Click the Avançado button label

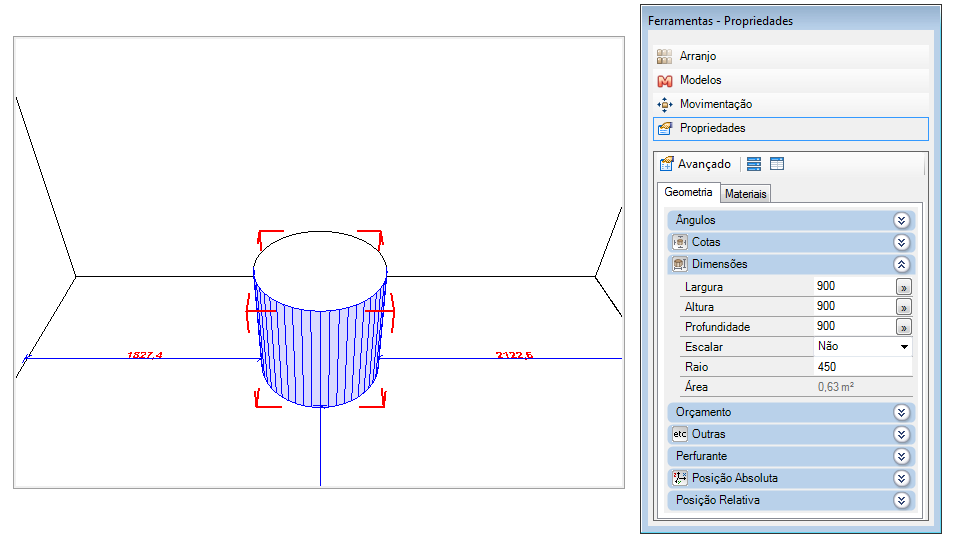pyautogui.click(x=704, y=164)
